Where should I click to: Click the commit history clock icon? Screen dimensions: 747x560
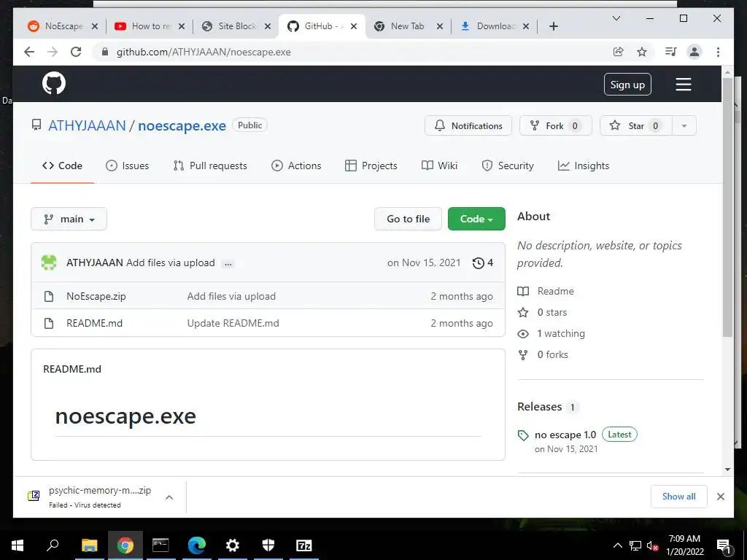(479, 262)
